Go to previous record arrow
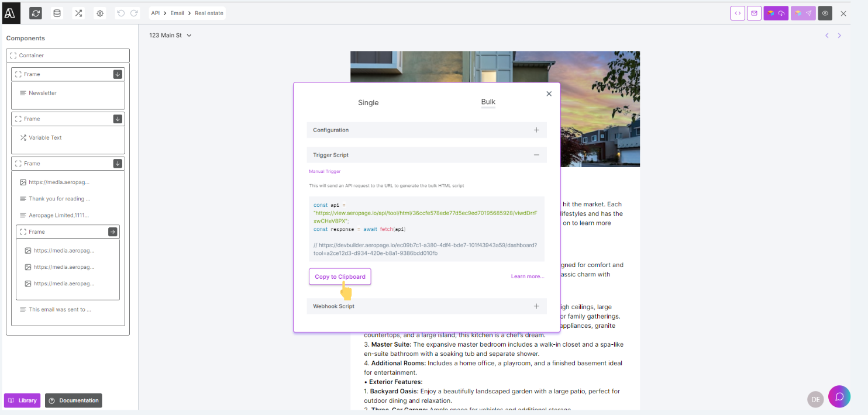 (827, 36)
